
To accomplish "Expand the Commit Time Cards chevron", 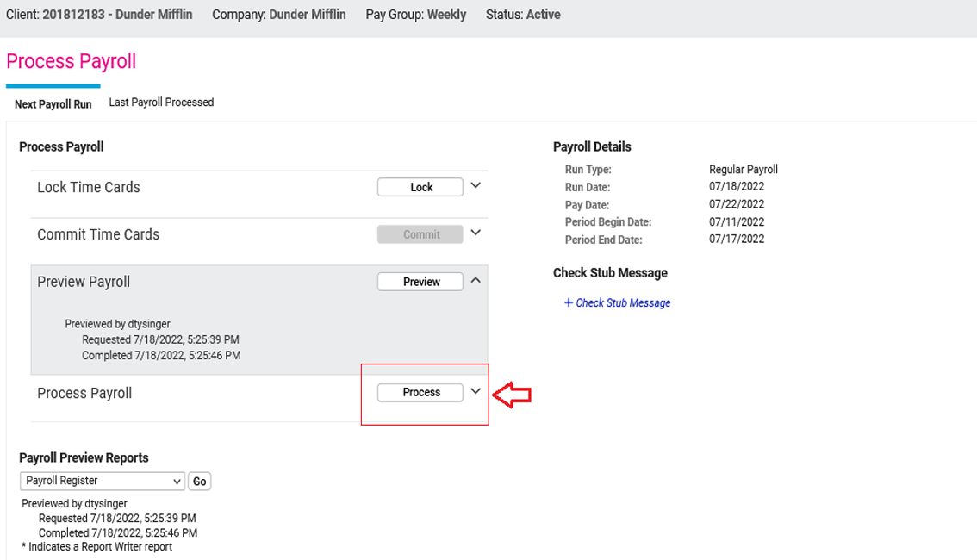I will point(476,233).
